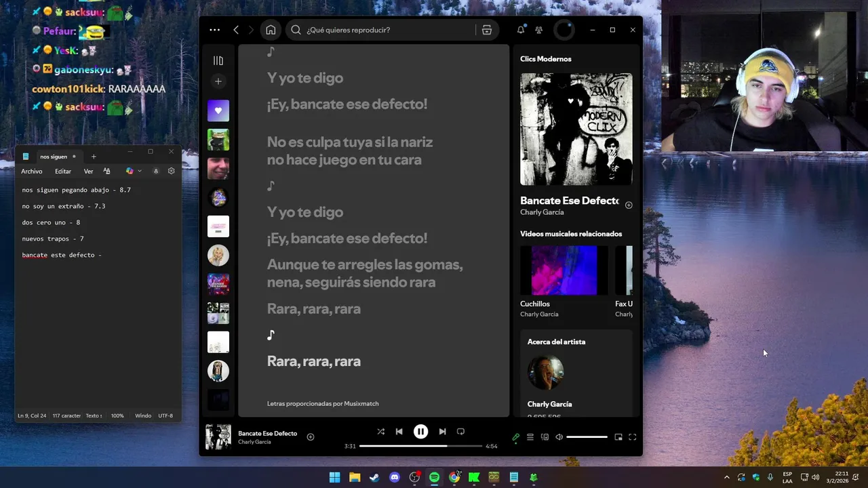Create a playlist with the plus icon
Viewport: 868px width, 488px height.
point(218,81)
